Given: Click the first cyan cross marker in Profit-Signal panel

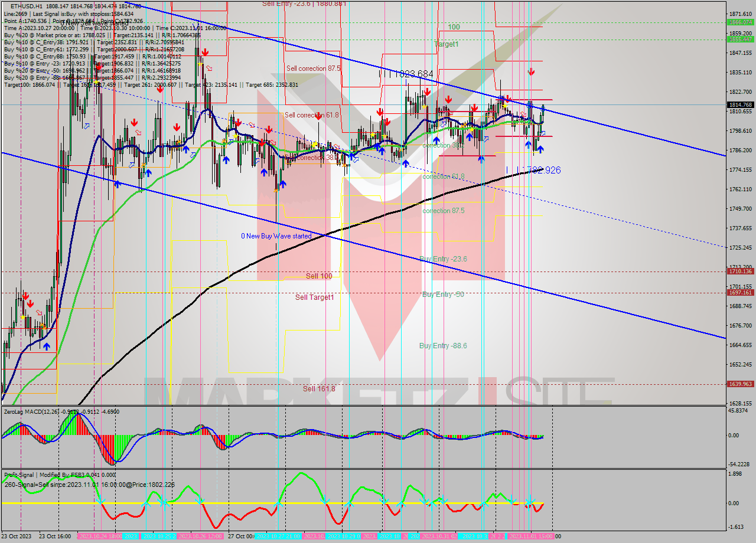Looking at the screenshot, I should pyautogui.click(x=100, y=501).
